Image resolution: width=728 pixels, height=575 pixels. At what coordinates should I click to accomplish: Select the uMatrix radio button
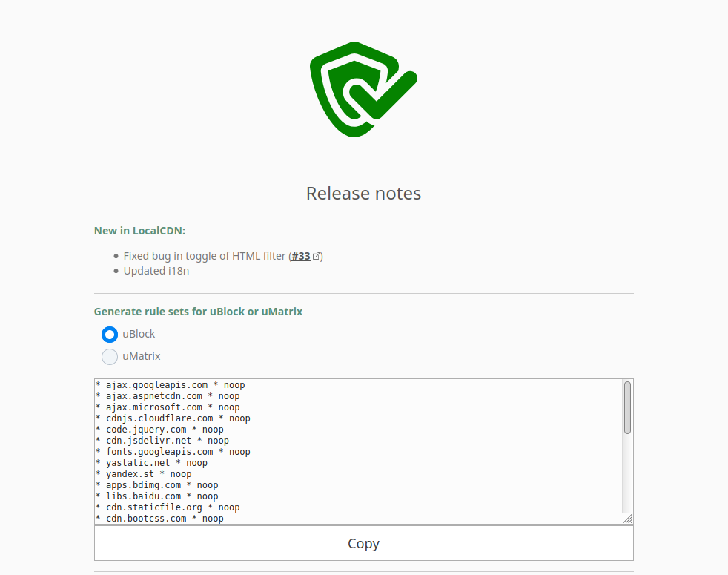click(x=110, y=357)
